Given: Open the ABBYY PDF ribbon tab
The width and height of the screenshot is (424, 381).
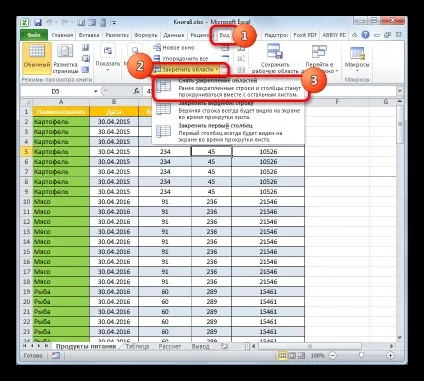Looking at the screenshot, I should (334, 35).
